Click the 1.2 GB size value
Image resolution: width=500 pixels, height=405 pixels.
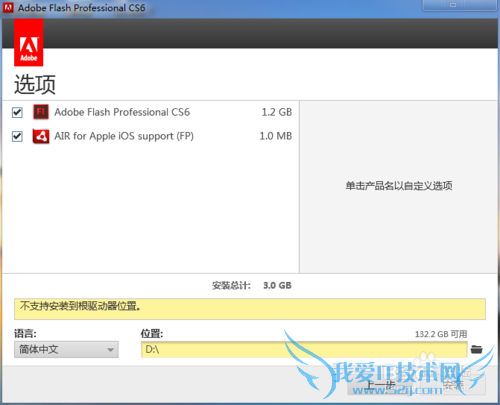pos(277,112)
